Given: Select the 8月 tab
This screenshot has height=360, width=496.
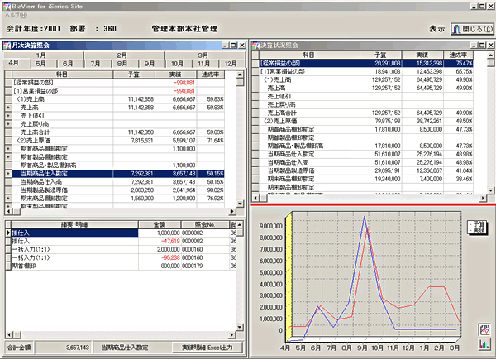Looking at the screenshot, I should [122, 63].
